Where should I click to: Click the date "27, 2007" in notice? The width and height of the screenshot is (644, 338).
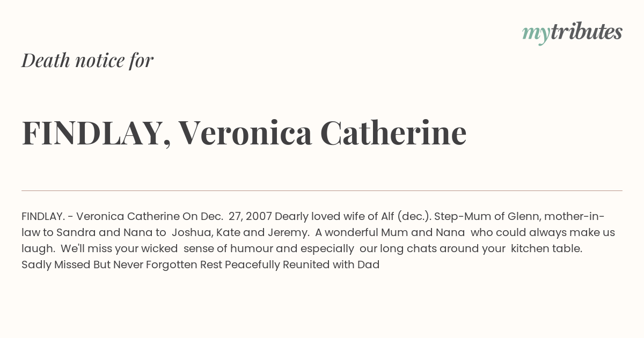[251, 217]
